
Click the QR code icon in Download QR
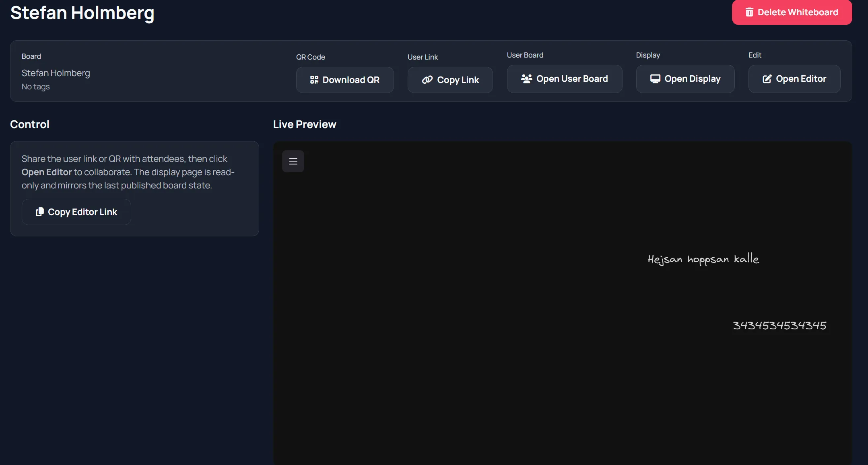(x=315, y=79)
